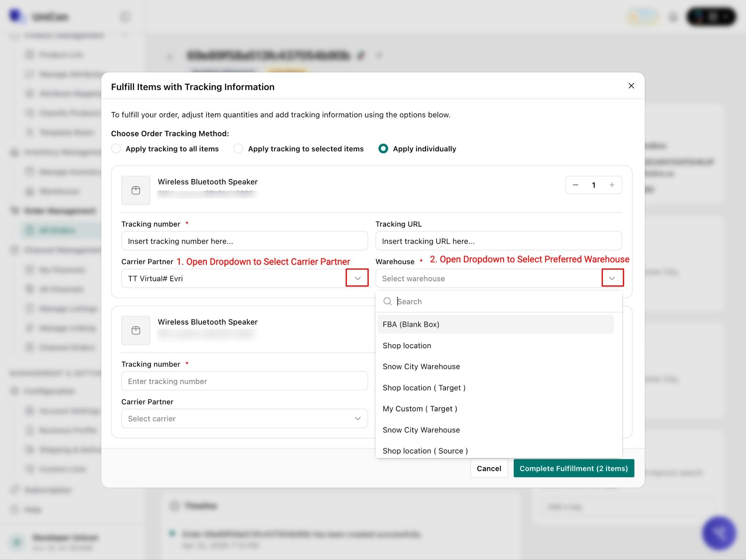
Task: Open the purple floating chat button
Action: tap(718, 533)
